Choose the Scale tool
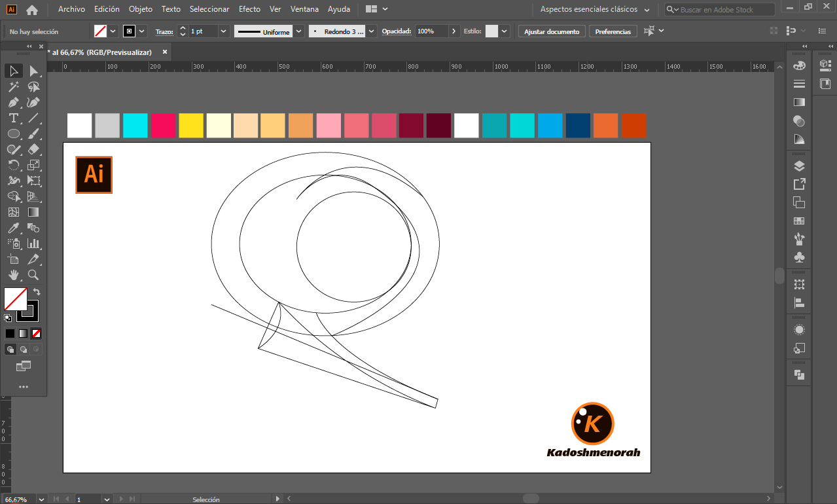The image size is (837, 504). (33, 165)
